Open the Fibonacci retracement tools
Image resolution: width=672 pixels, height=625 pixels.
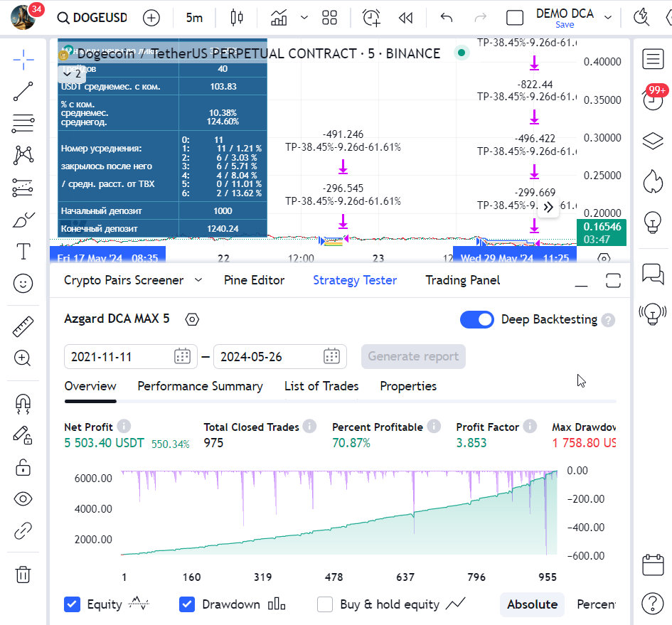pos(23,124)
